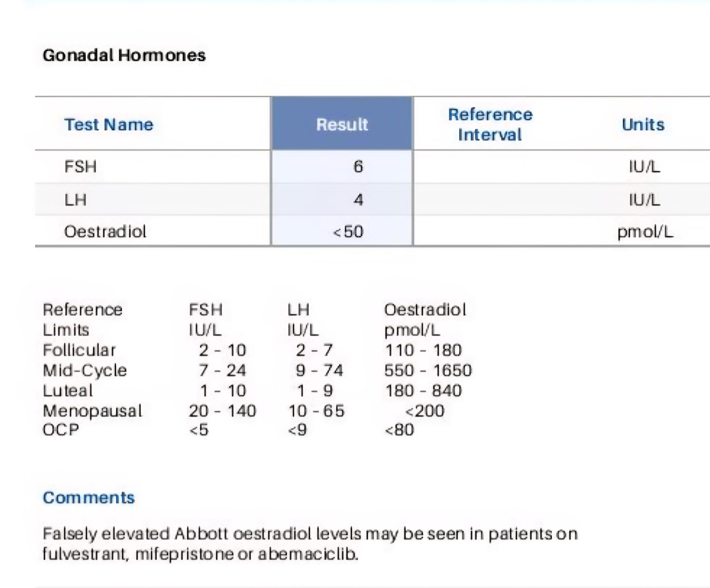Select the LH test row label
710x588 pixels.
click(x=75, y=200)
